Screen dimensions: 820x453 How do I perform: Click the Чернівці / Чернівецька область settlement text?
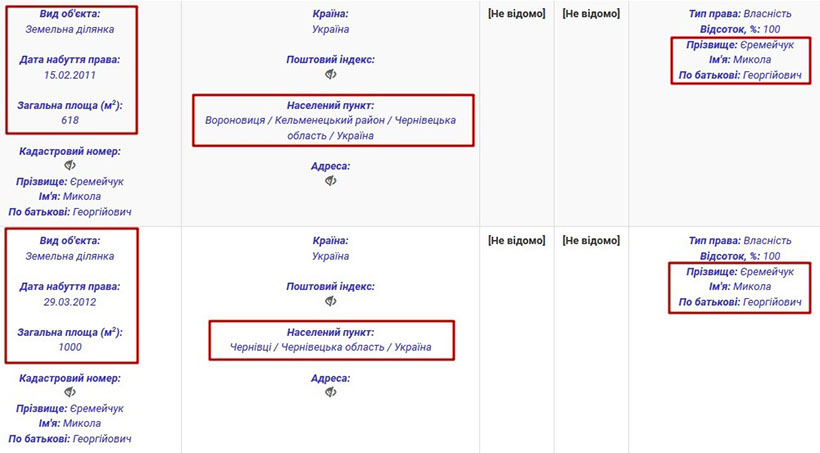330,347
